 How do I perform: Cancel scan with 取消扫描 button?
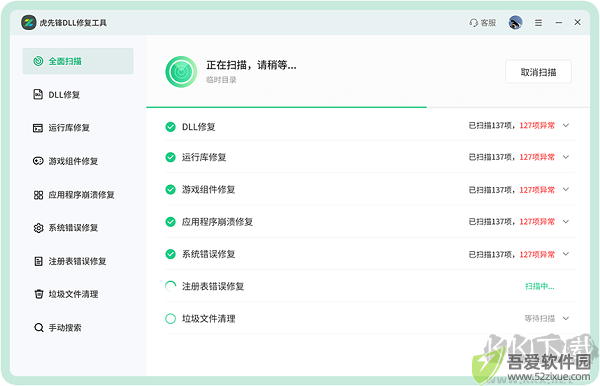click(538, 72)
